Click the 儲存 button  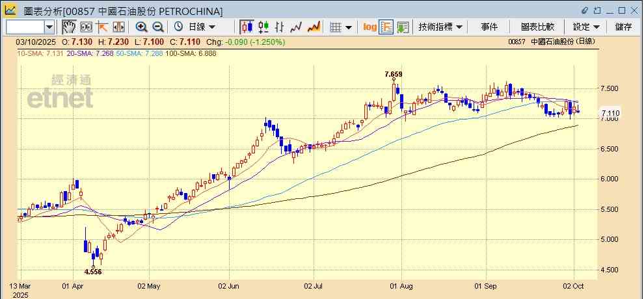pos(623,27)
